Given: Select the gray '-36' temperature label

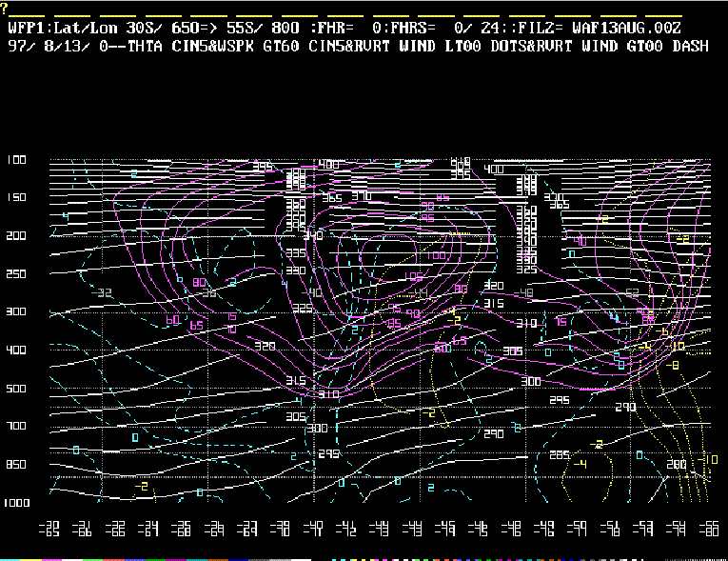Looking at the screenshot, I should 207,292.
